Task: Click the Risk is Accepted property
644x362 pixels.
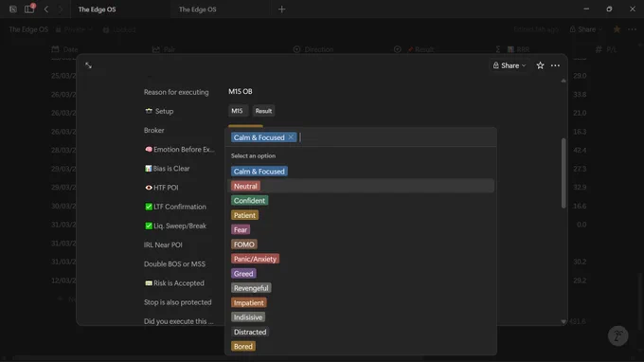Action: click(174, 283)
